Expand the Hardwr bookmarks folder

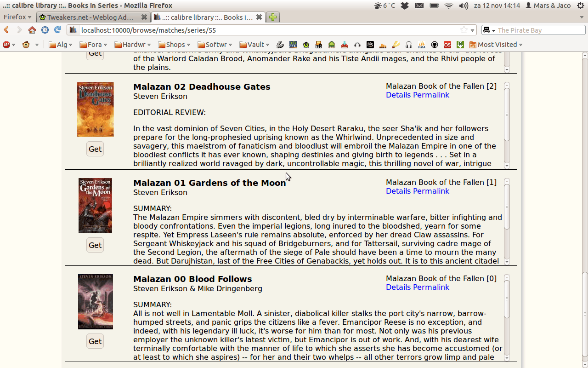click(x=133, y=45)
